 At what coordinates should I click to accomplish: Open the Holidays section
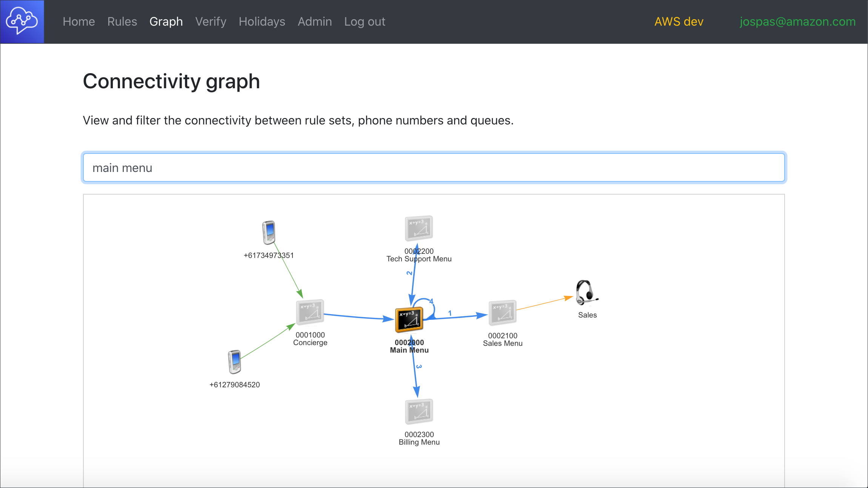coord(262,21)
